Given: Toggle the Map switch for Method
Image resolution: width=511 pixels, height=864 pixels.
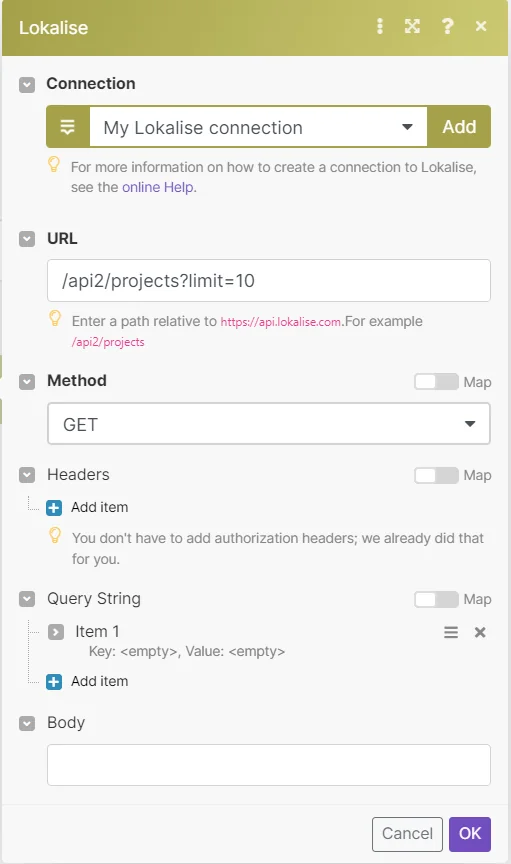Looking at the screenshot, I should pyautogui.click(x=436, y=381).
